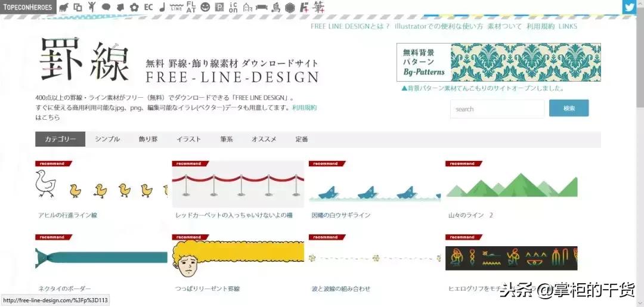This screenshot has height=307, width=644.
Task: Click the wavy LINE icon in top bar
Action: [176, 7]
